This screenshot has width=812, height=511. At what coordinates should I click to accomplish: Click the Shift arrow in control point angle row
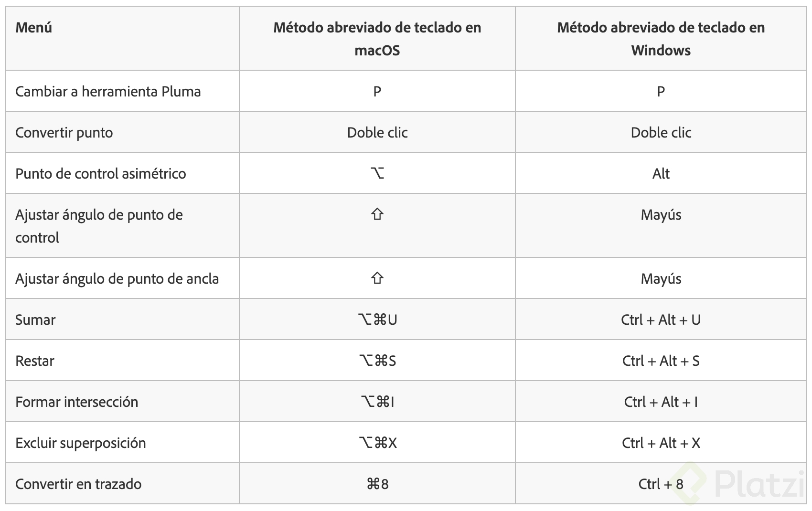377,214
